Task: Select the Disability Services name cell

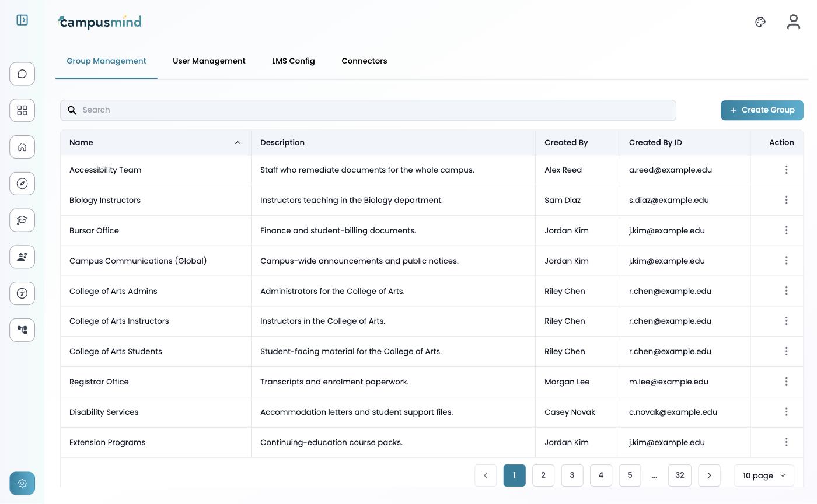Action: (x=156, y=412)
